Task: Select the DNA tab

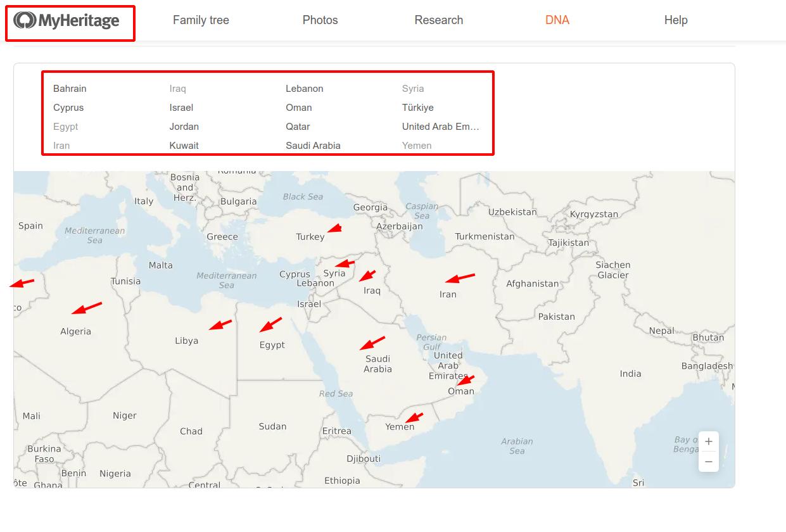Action: click(x=557, y=20)
